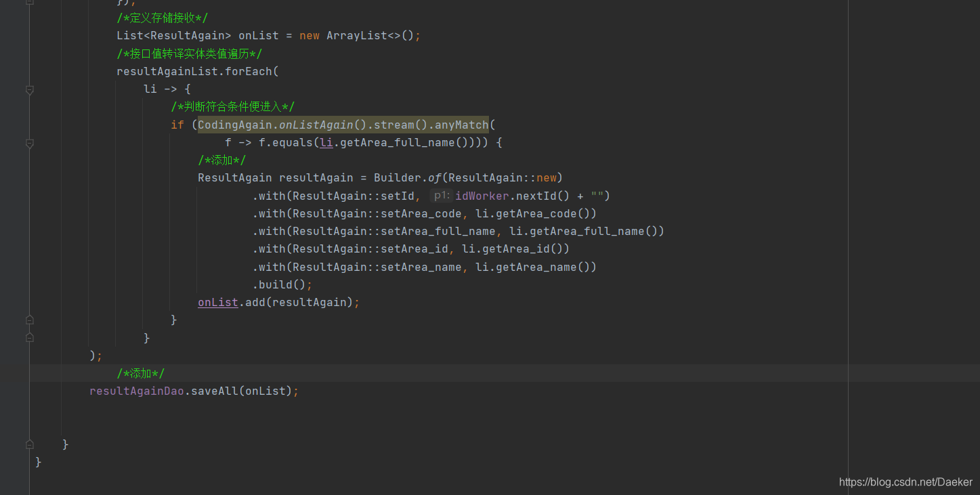Click the 'p1:' parameter inlay hint

tap(442, 196)
